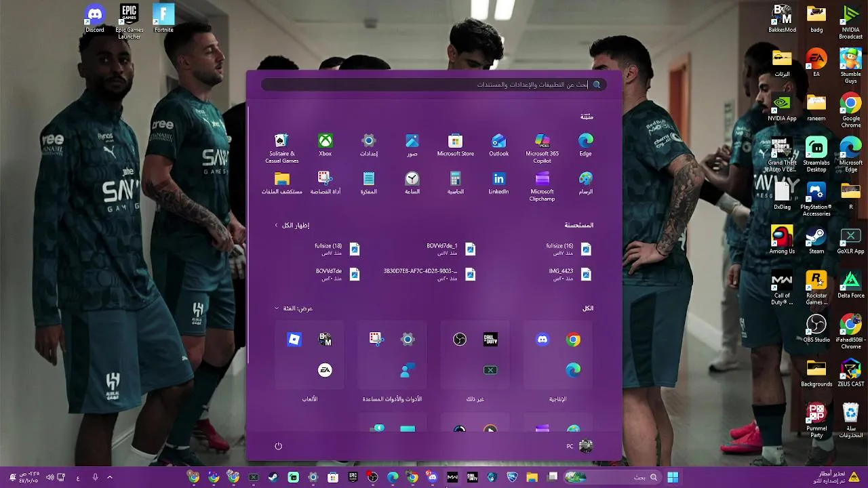Screen dimensions: 868x488
Task: Launch LinkedIn pinned app
Action: 498,183
